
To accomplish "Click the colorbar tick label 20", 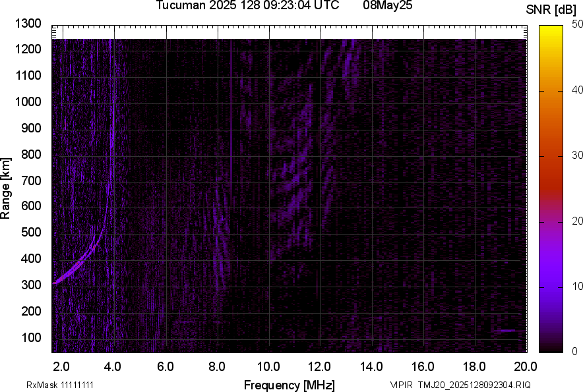I will 577,221.
